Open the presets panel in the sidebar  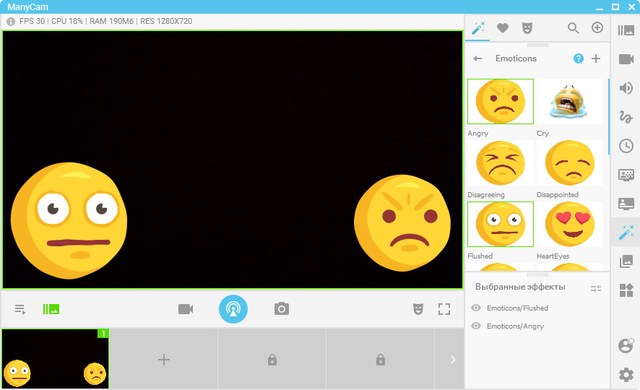click(626, 30)
